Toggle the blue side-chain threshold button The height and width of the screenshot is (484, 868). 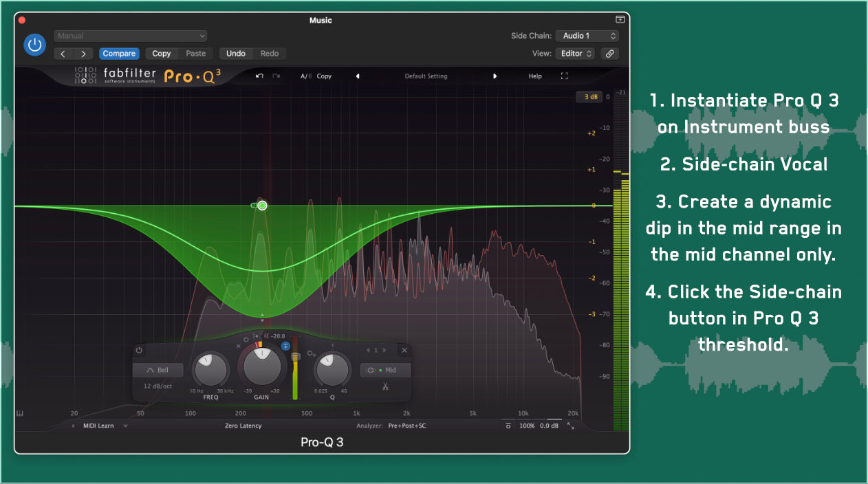pyautogui.click(x=285, y=346)
